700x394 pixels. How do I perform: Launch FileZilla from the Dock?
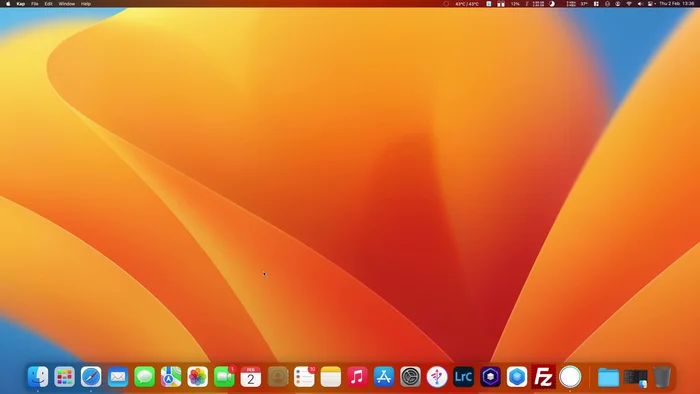[543, 377]
